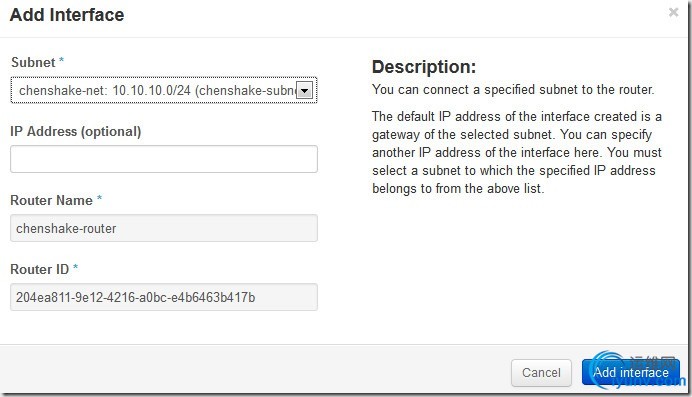Close the Add Interface dialog with X
The image size is (692, 397).
[673, 12]
